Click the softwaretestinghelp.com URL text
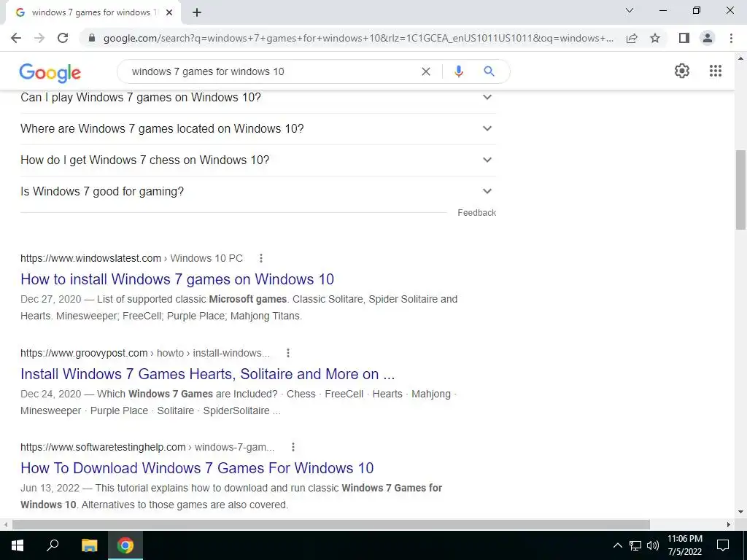Screen dimensions: 747x560 [103, 447]
